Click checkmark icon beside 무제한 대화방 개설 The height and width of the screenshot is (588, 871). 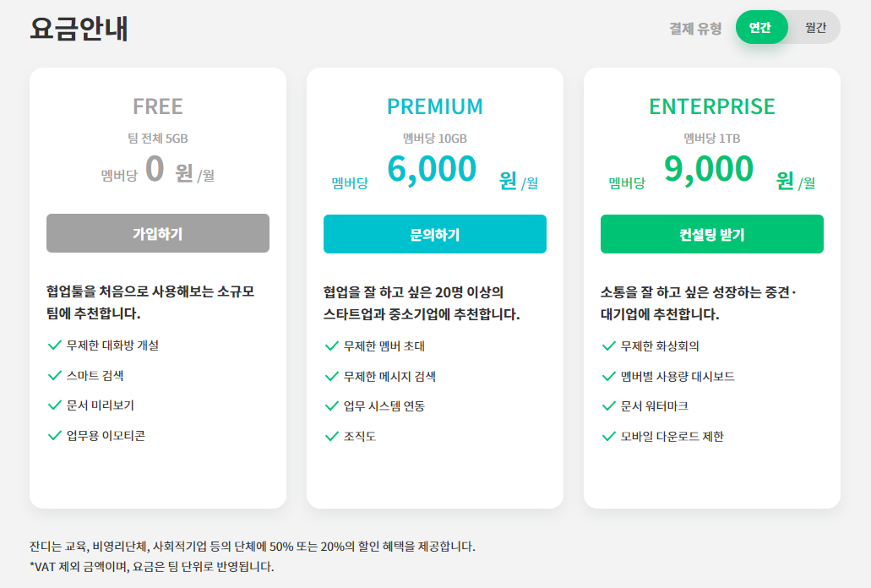tap(54, 346)
